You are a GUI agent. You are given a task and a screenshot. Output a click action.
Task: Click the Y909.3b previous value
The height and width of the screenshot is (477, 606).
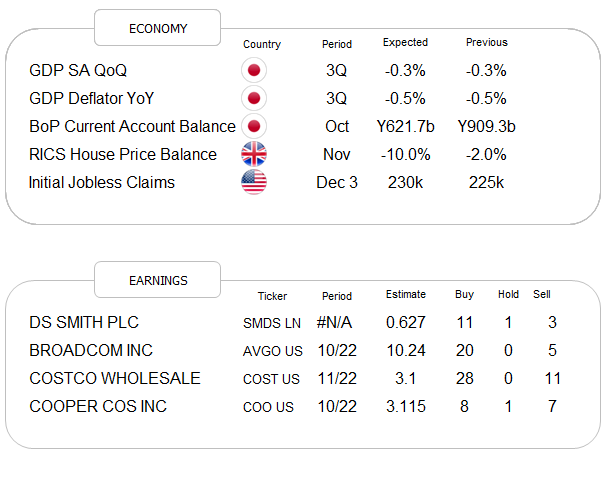tap(487, 126)
